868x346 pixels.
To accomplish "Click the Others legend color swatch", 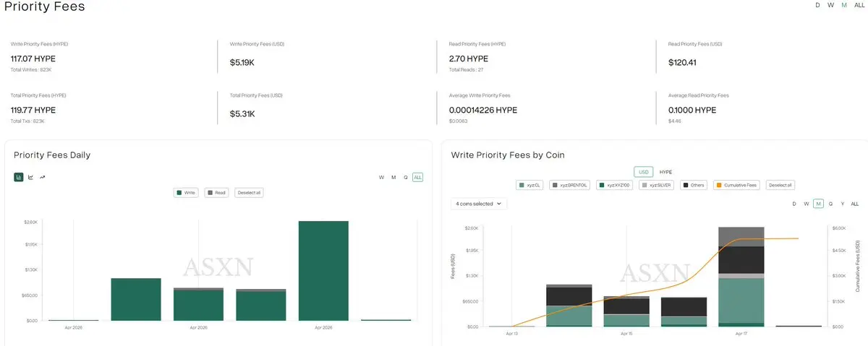I will coord(686,186).
